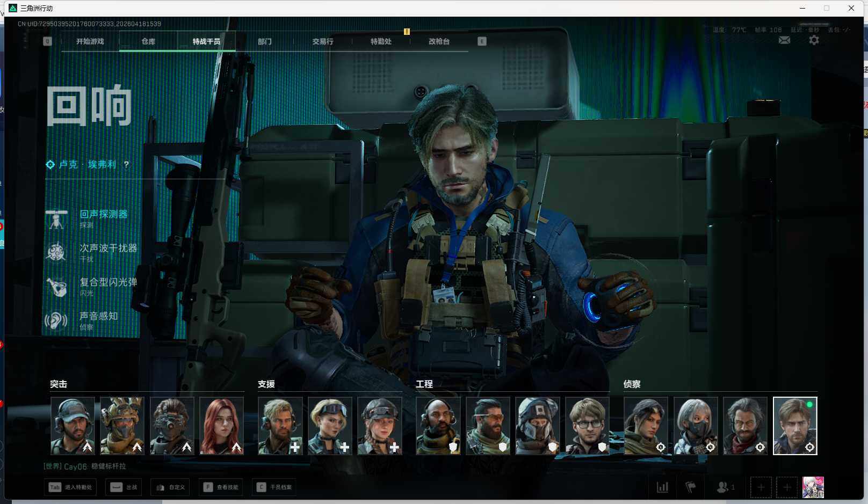Select the 次声波干扰器 skill icon
Screen dimensions: 868x504
[56, 252]
